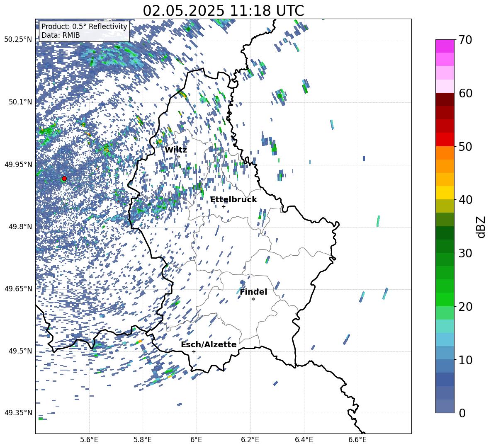The width and height of the screenshot is (491, 448).
Task: Click the Ettelbruck station cross marker
Action: click(224, 206)
